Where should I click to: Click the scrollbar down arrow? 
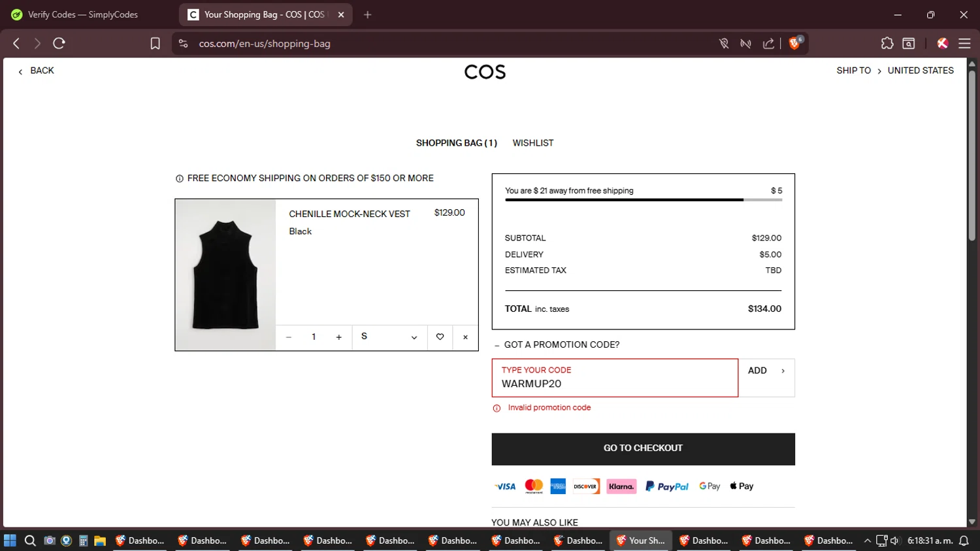coord(972,522)
